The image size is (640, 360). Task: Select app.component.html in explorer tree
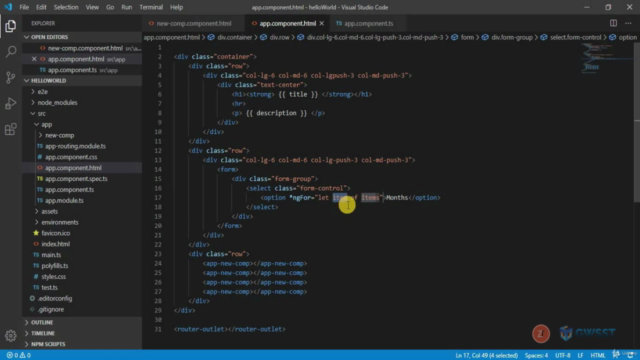tap(73, 168)
